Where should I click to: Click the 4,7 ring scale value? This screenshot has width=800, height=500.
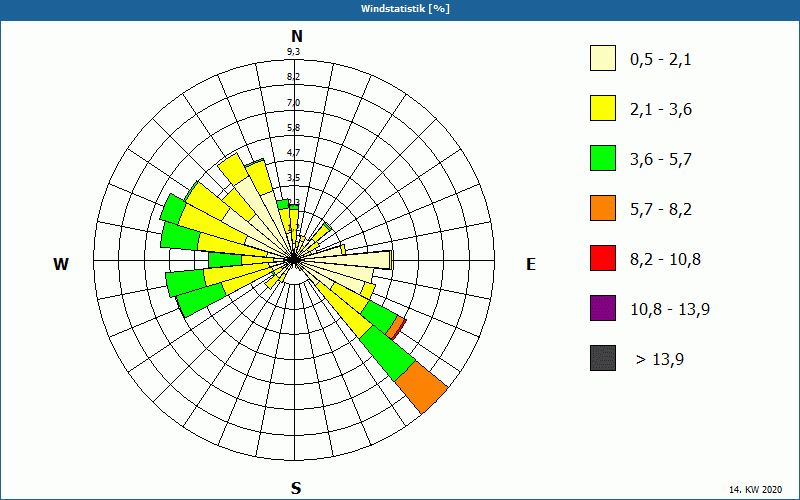(x=293, y=153)
